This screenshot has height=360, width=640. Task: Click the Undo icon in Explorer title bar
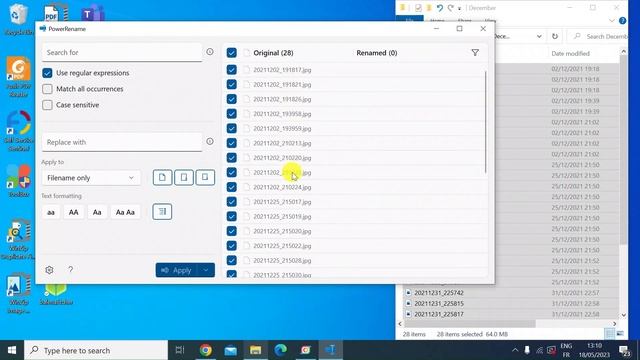point(440,8)
